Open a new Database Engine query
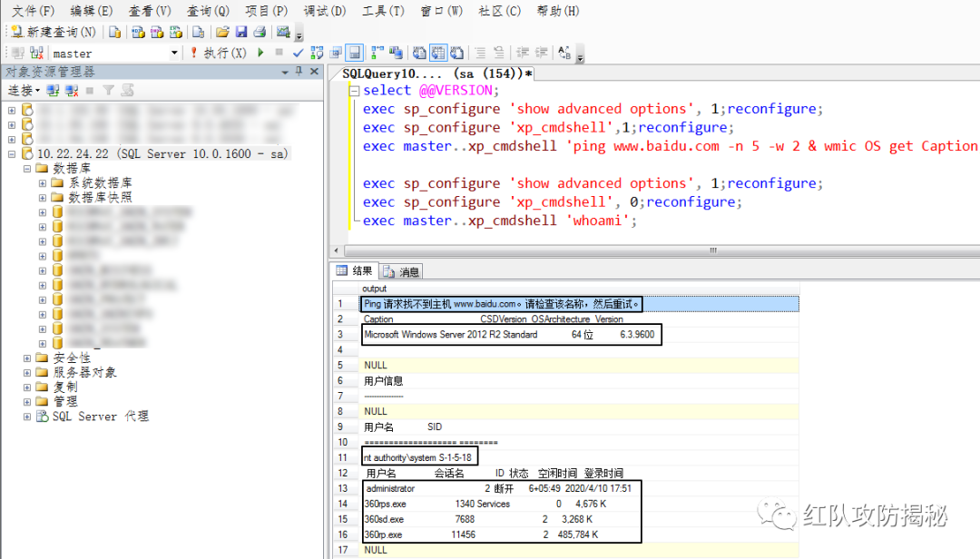Image resolution: width=980 pixels, height=559 pixels. pos(114,32)
